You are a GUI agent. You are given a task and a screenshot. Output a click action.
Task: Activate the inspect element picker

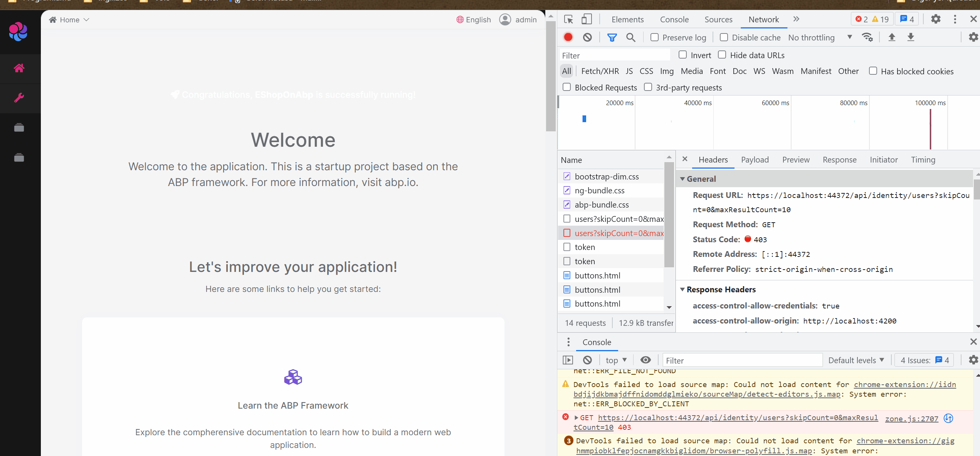[x=568, y=19]
